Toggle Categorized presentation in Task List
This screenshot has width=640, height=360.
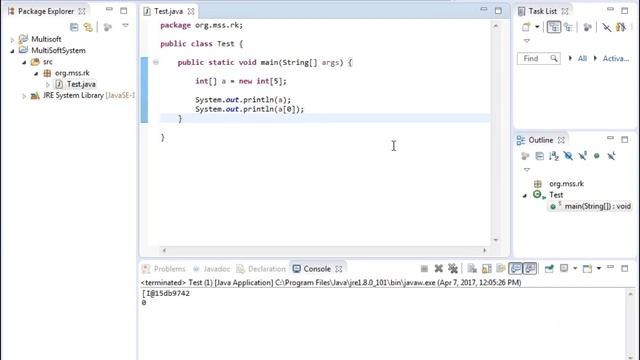pyautogui.click(x=553, y=27)
